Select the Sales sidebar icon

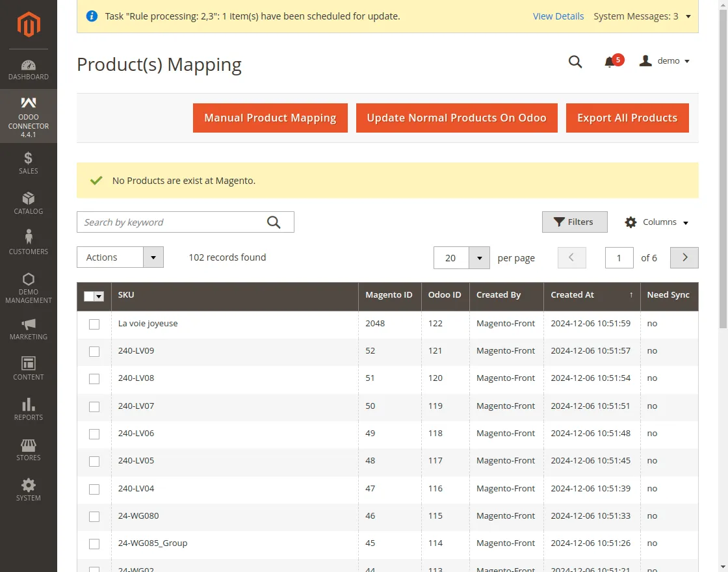click(x=29, y=162)
